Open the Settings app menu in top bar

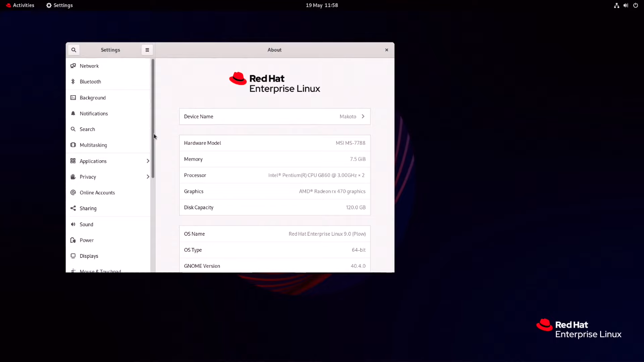pyautogui.click(x=59, y=5)
